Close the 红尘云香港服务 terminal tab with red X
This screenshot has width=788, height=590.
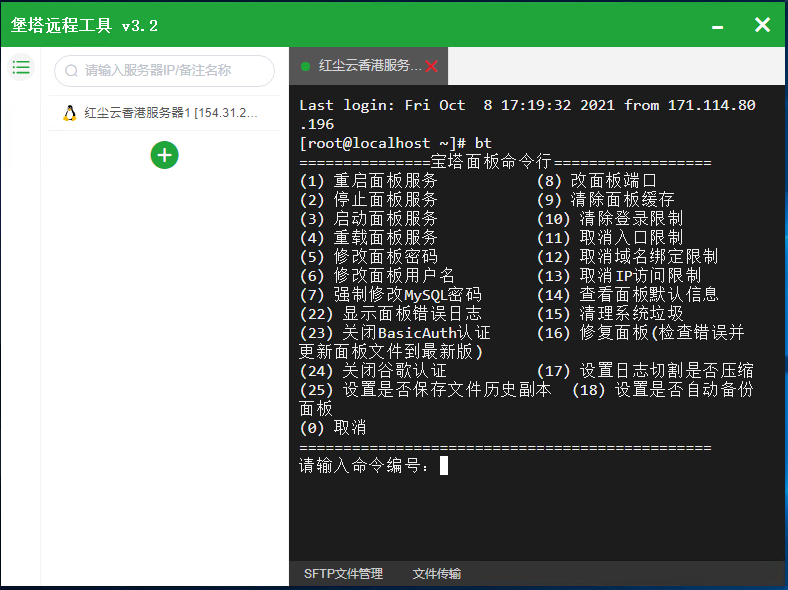coord(431,66)
